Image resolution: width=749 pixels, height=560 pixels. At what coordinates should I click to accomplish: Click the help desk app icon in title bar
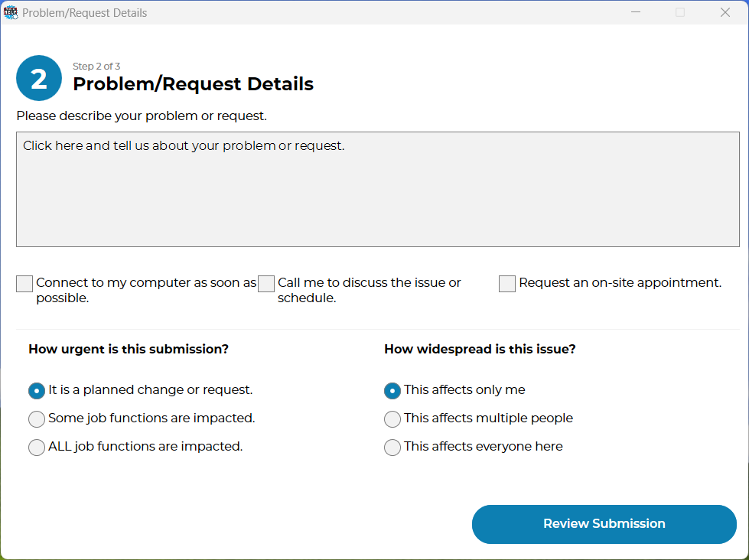click(x=11, y=12)
